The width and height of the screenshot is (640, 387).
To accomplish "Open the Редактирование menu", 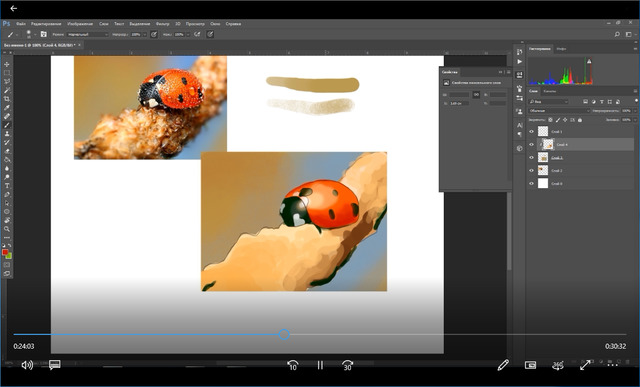I will (46, 24).
